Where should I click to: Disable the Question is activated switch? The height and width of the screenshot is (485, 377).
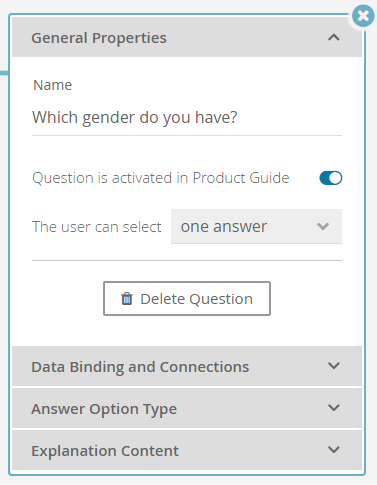331,178
